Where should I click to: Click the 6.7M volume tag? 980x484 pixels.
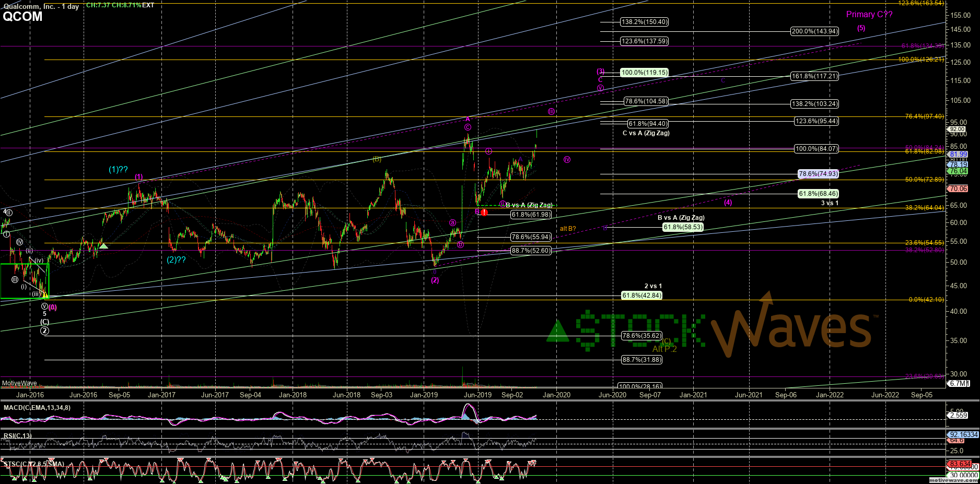[x=958, y=383]
